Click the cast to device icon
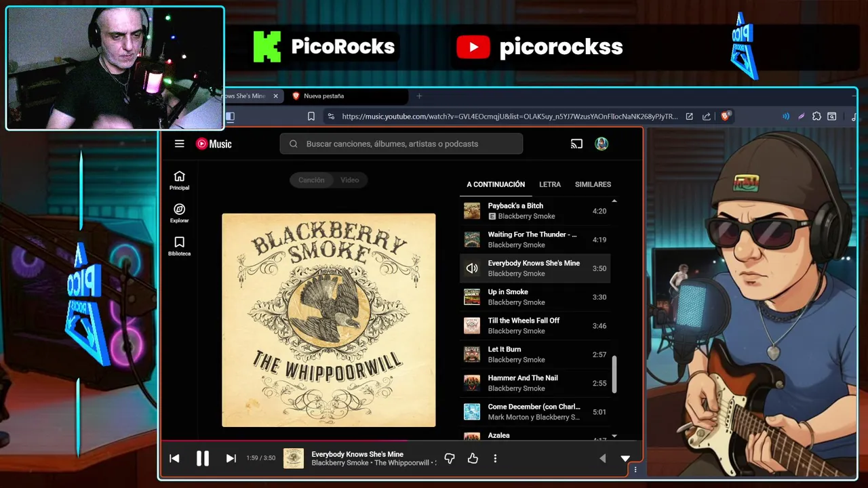Screen dimensions: 868x488 coord(576,144)
